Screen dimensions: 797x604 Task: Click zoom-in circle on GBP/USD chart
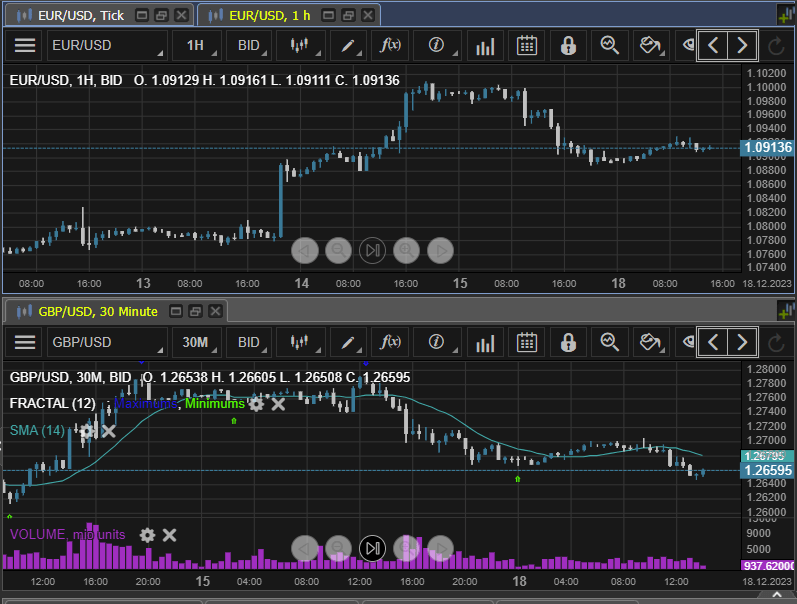tap(406, 548)
